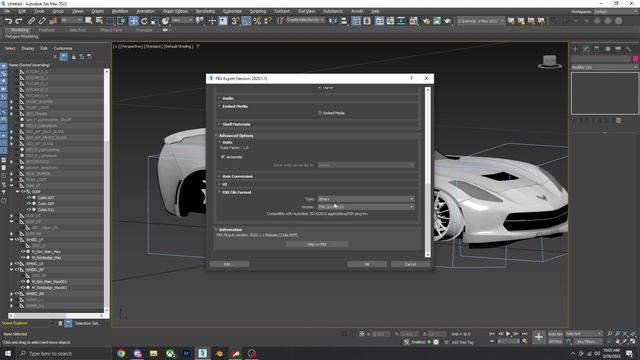Activate the Select and Move tool
Viewport: 640px width, 360px height.
[133, 21]
